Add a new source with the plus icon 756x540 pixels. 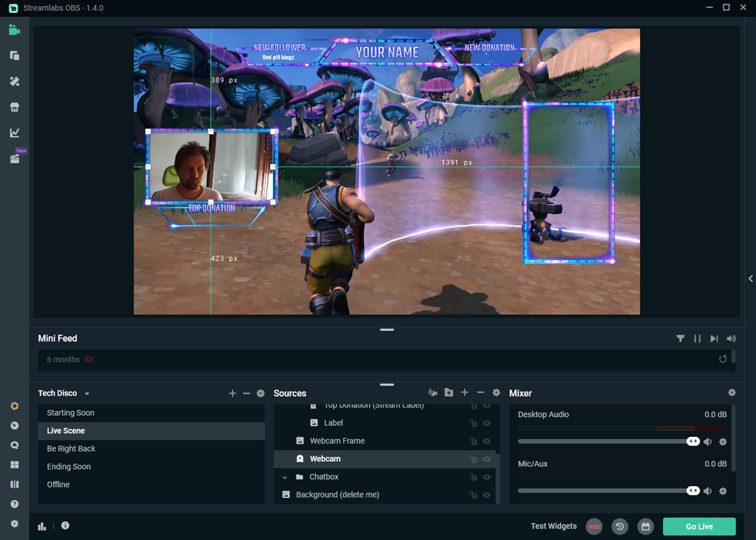coord(465,393)
